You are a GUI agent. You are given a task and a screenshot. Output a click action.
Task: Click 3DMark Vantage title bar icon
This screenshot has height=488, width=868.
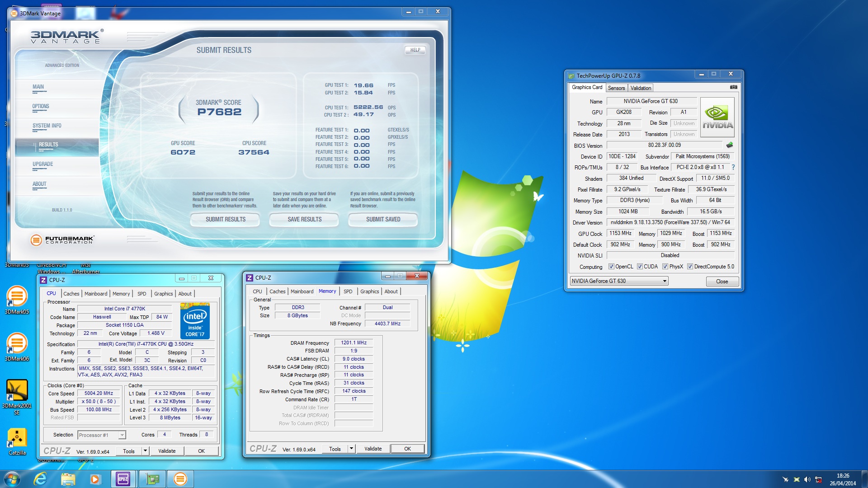(14, 13)
